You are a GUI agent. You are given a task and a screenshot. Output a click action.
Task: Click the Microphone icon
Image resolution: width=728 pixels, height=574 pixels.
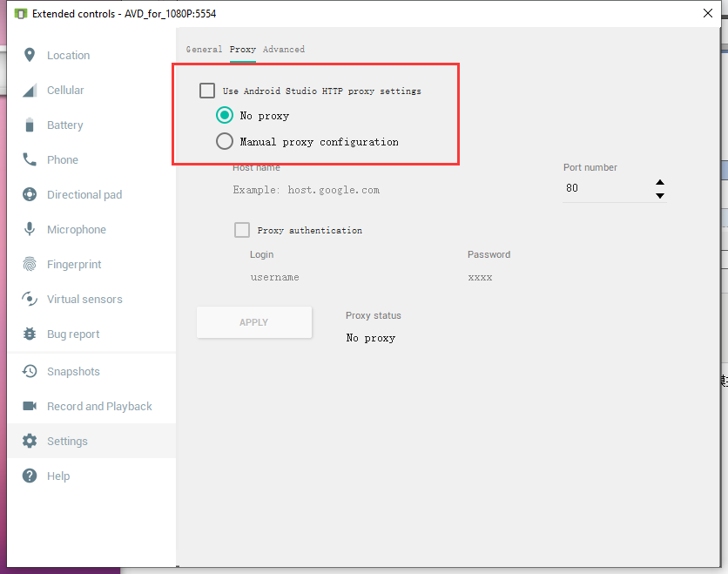pyautogui.click(x=30, y=229)
